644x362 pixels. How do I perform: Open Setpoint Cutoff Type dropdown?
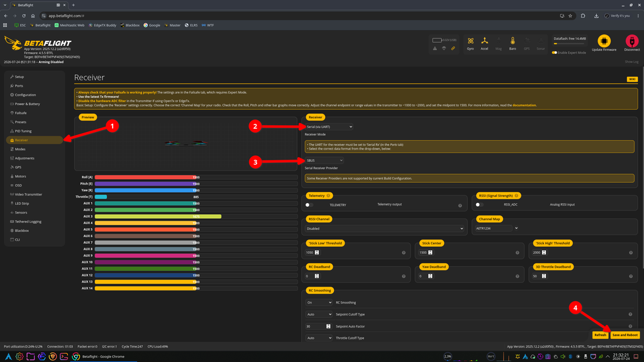319,314
